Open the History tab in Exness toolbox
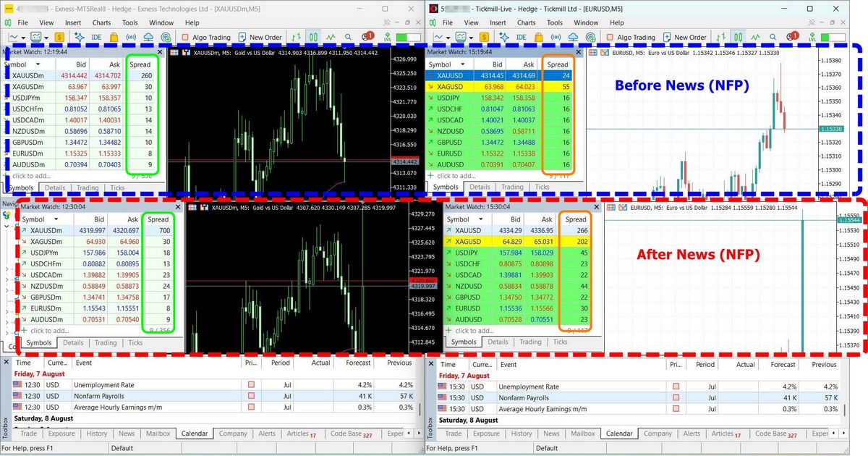 (x=97, y=434)
